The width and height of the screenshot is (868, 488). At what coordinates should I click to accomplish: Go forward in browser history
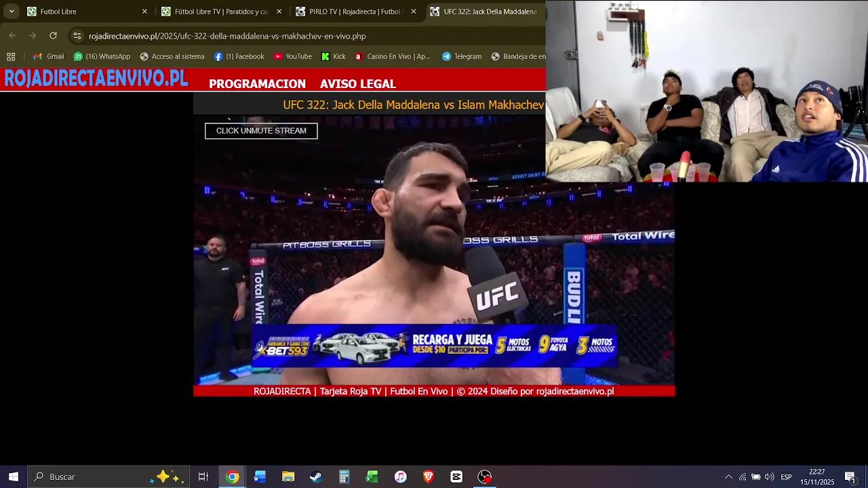click(x=33, y=36)
